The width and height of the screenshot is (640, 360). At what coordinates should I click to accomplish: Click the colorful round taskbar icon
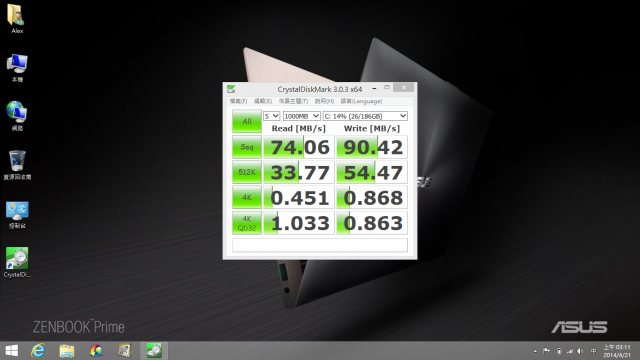coord(96,351)
